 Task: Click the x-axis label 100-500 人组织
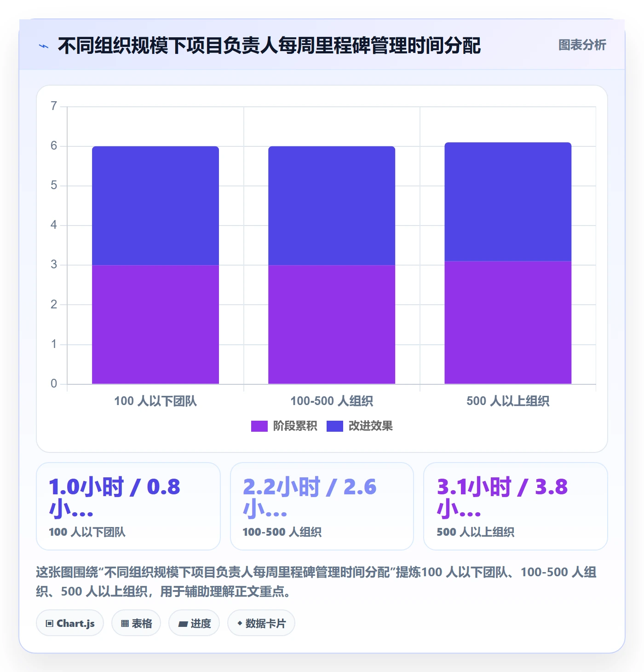pos(332,401)
